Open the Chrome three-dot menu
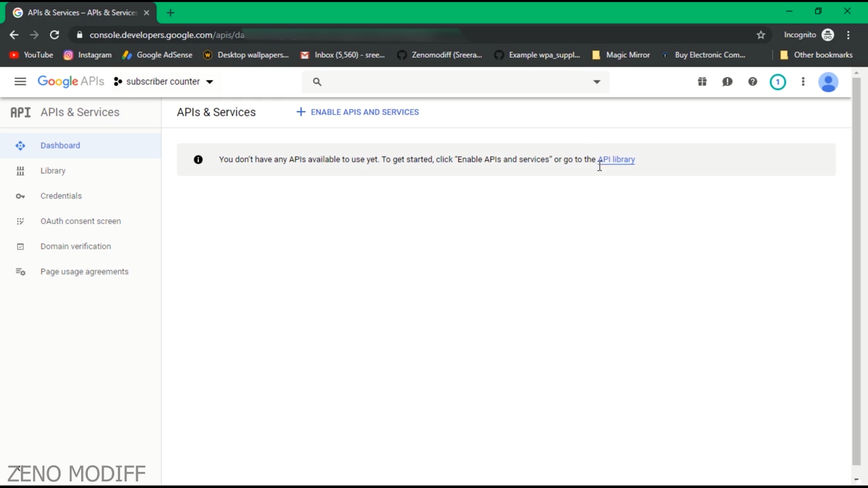868x488 pixels. [x=849, y=35]
